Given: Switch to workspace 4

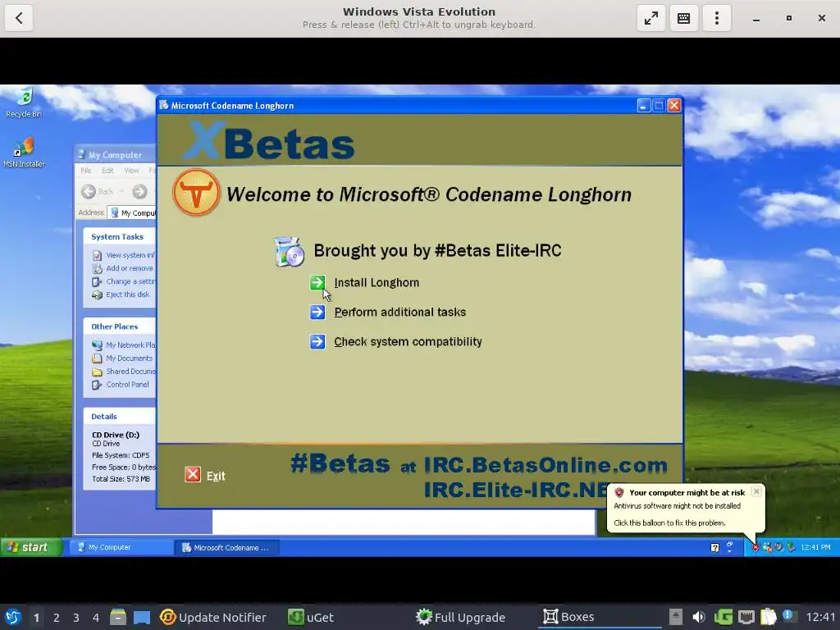Looking at the screenshot, I should tap(96, 618).
